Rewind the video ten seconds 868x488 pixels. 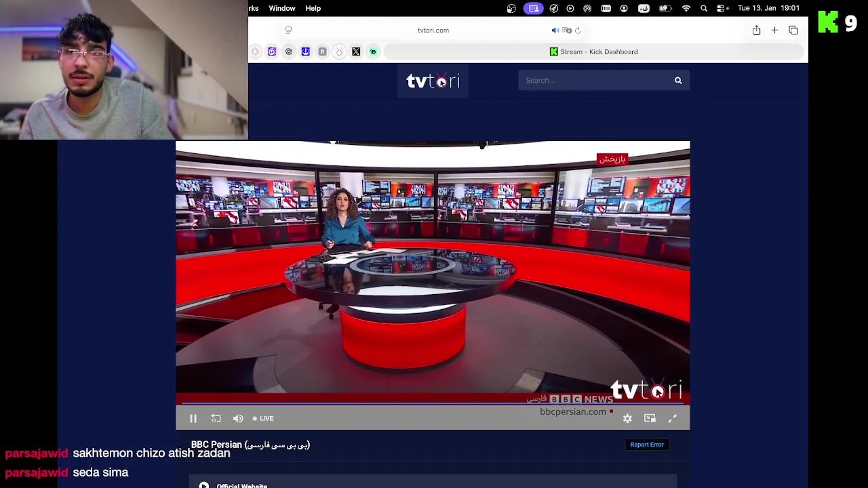click(x=216, y=418)
